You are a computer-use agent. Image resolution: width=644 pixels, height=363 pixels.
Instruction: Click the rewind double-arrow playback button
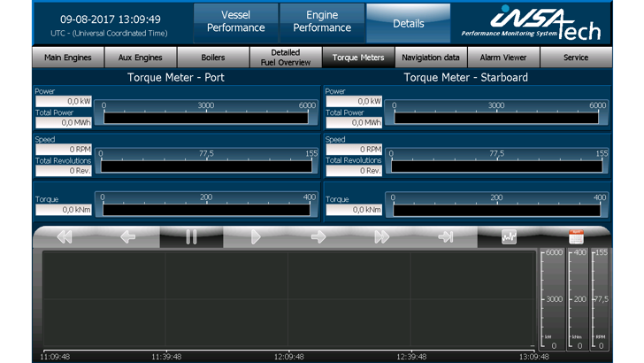coord(64,237)
